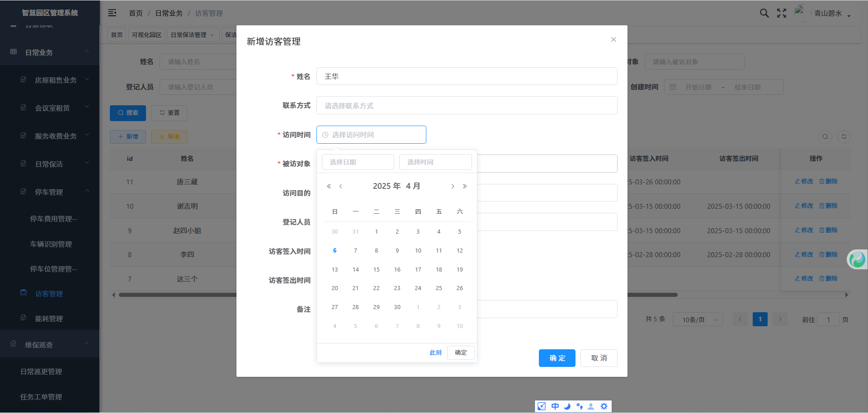
Task: Click the 取消 button in dialog
Action: 599,358
